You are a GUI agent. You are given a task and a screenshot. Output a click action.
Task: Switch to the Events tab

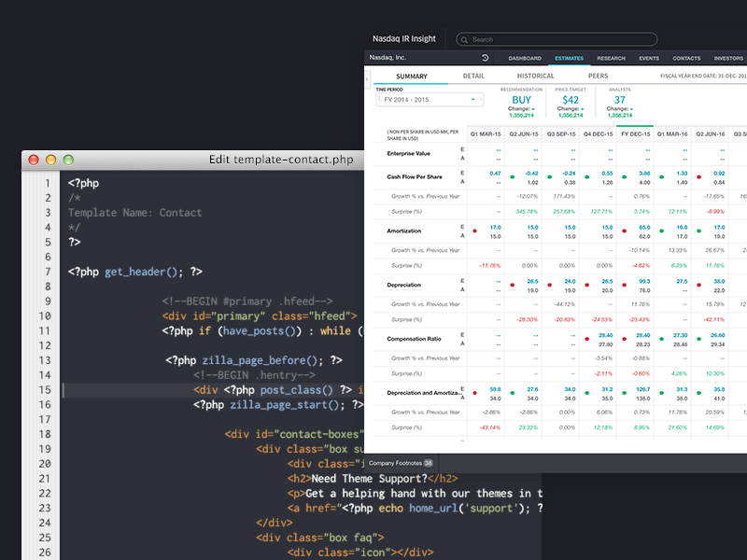click(x=649, y=58)
